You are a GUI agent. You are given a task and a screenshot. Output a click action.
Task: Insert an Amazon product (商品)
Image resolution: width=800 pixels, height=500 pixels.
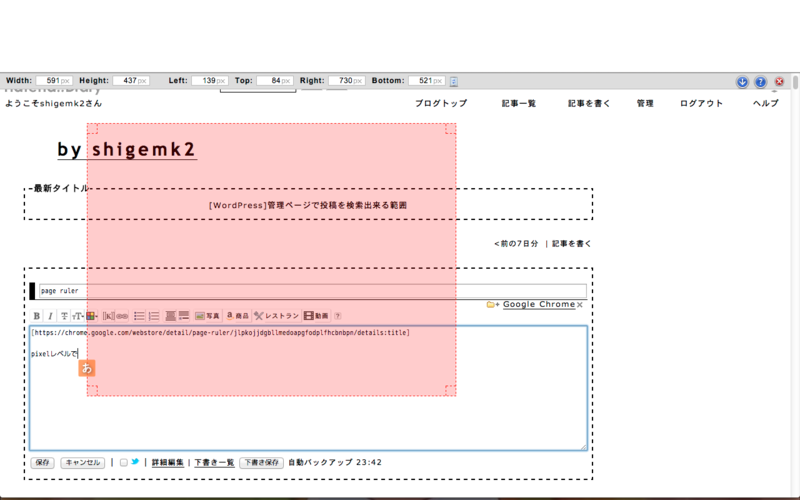237,316
